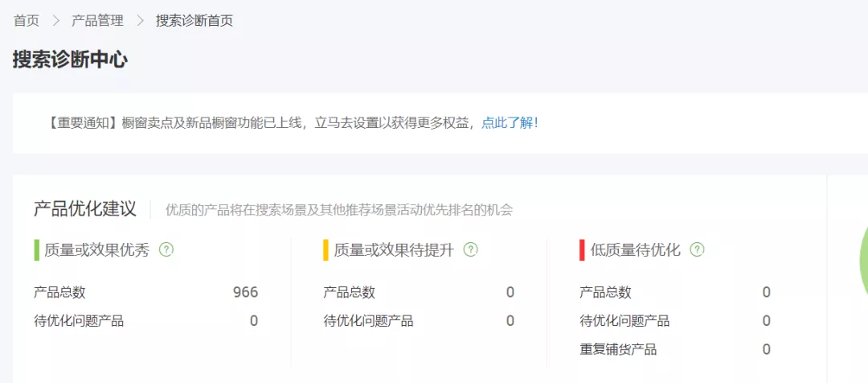
Task: Click 待优化问题产品 under 低质量待优化
Action: (624, 321)
